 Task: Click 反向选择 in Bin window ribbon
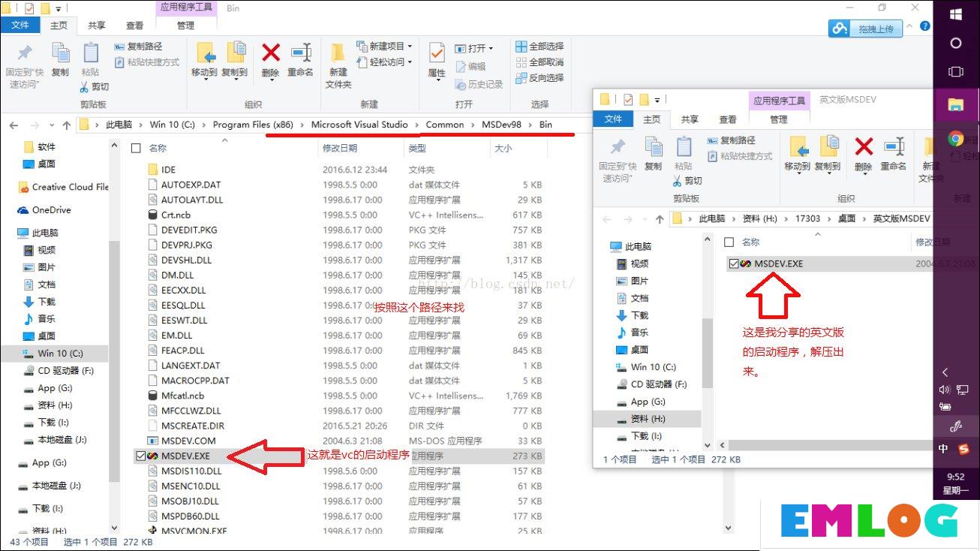pos(540,78)
